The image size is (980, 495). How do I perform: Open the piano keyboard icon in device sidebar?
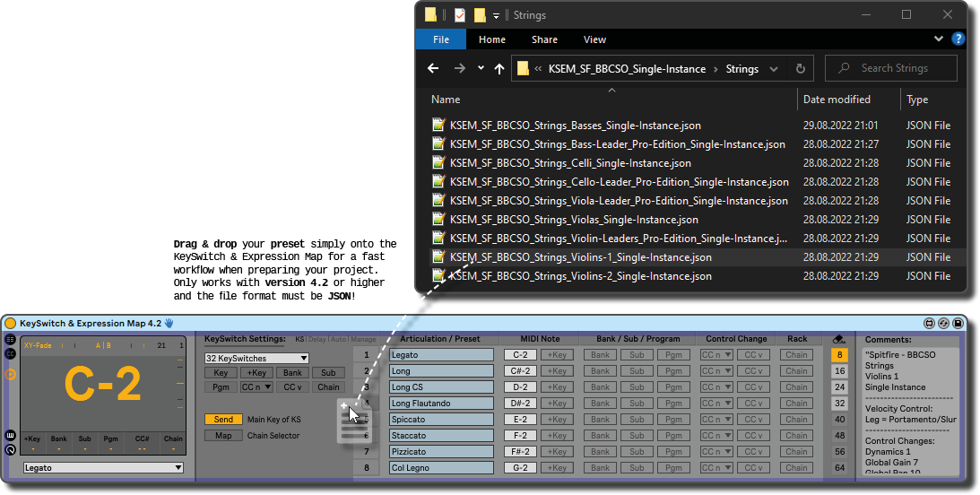10,435
